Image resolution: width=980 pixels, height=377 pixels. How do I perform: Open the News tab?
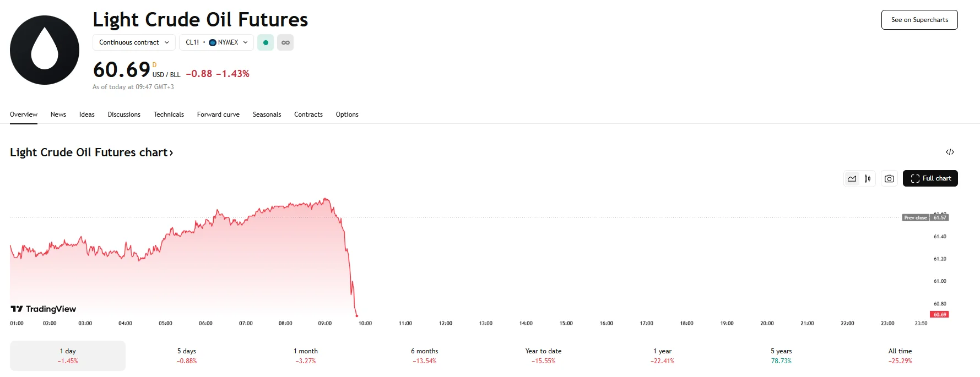pos(58,114)
